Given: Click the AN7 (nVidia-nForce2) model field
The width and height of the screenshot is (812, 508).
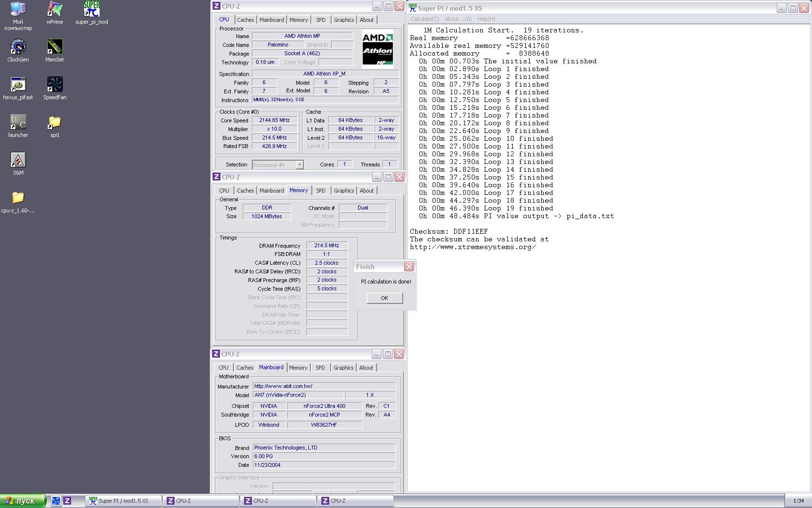Looking at the screenshot, I should point(298,395).
